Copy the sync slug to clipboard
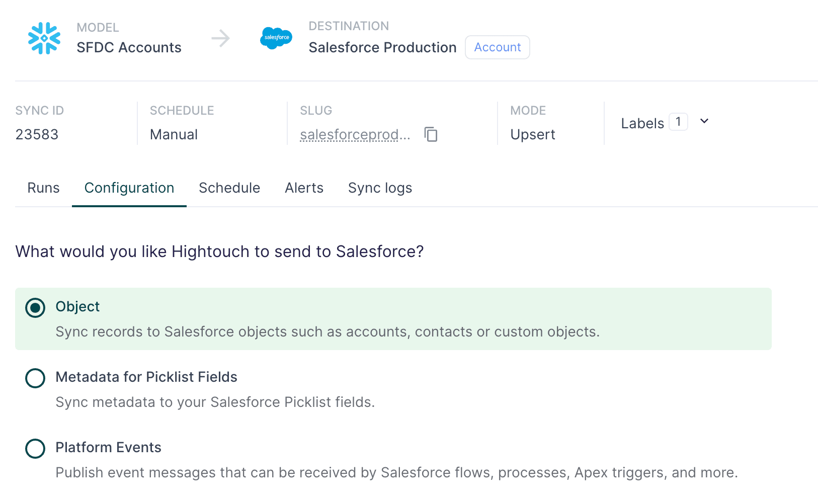The height and width of the screenshot is (504, 818). point(431,134)
